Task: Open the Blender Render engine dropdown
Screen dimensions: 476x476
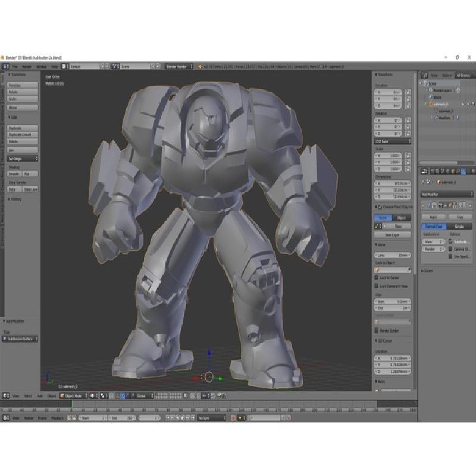Action: coord(179,67)
